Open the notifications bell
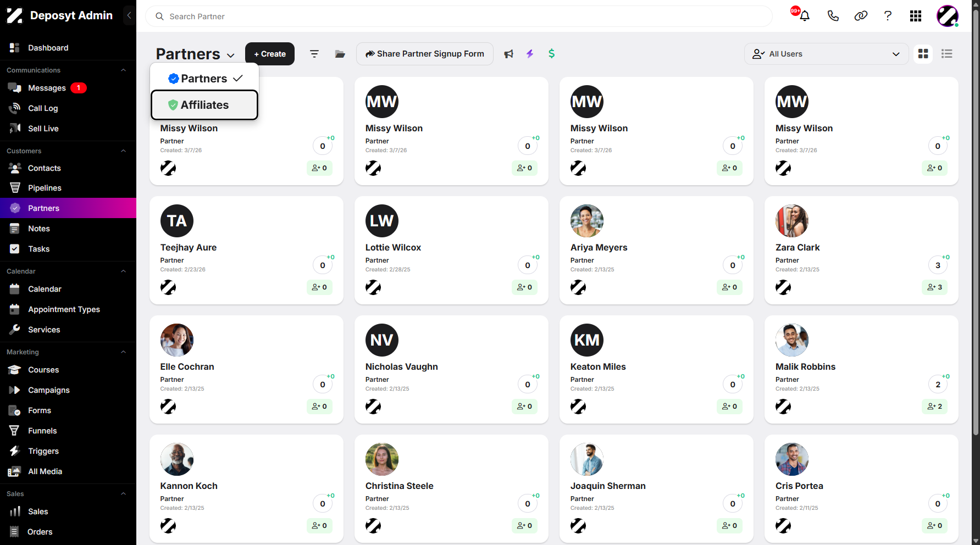Image resolution: width=980 pixels, height=545 pixels. pyautogui.click(x=804, y=16)
